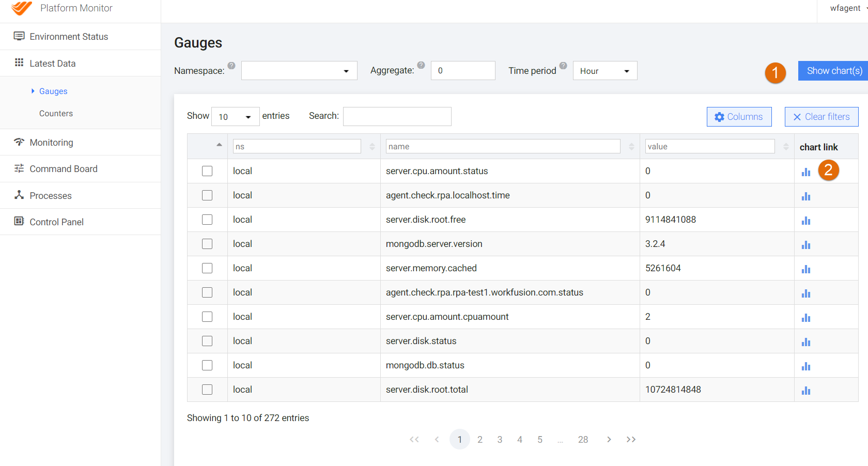This screenshot has width=868, height=466.
Task: Open chart for server.cpu.amount.status
Action: (x=806, y=172)
